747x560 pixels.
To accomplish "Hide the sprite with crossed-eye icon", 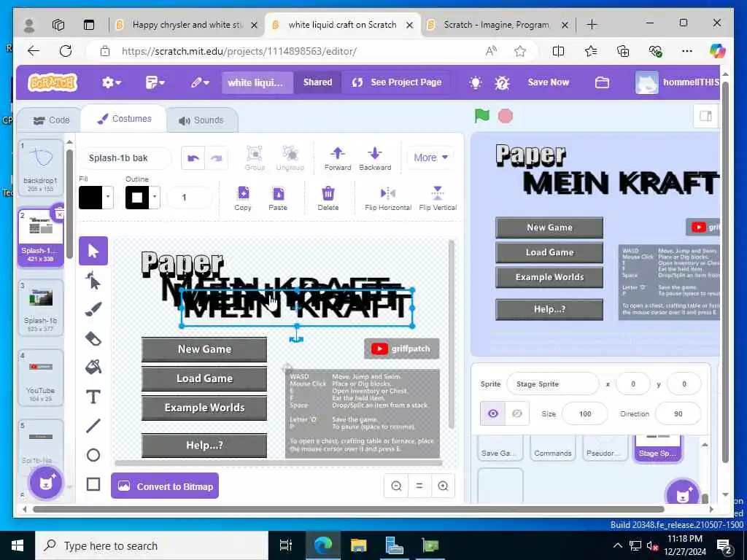I will point(517,413).
